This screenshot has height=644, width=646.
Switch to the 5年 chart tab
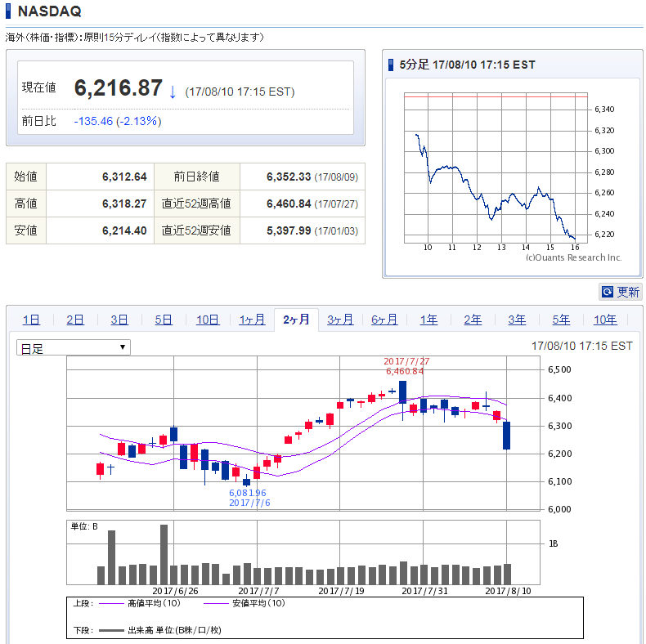[561, 320]
